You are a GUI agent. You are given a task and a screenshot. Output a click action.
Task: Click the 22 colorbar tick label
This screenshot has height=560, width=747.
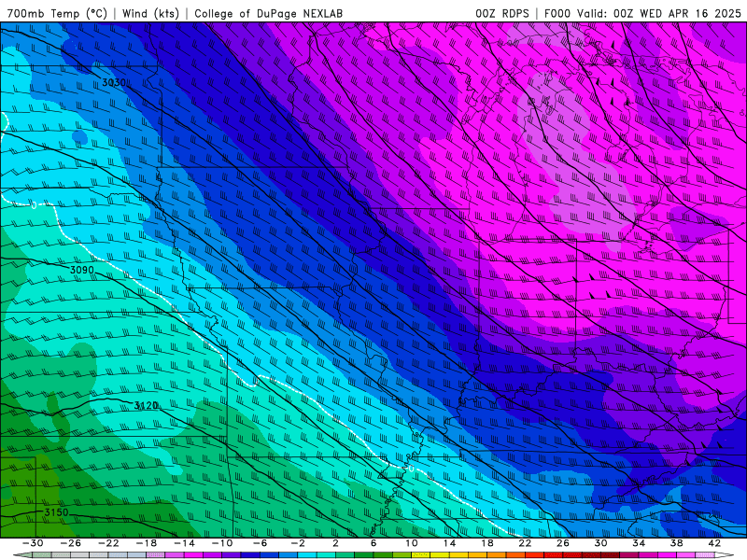(525, 543)
